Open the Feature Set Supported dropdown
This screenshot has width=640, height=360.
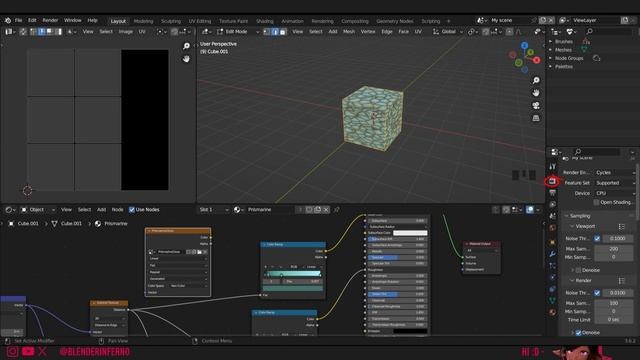point(615,183)
